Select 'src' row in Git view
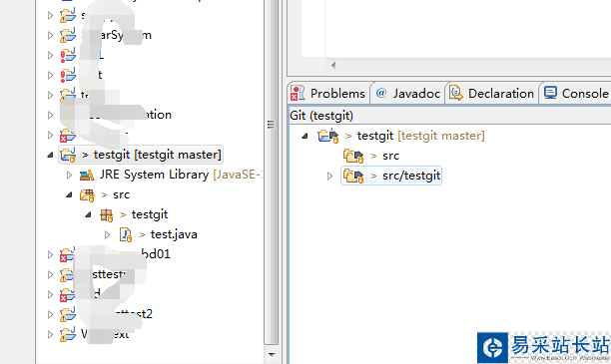611x364 pixels. (x=371, y=156)
